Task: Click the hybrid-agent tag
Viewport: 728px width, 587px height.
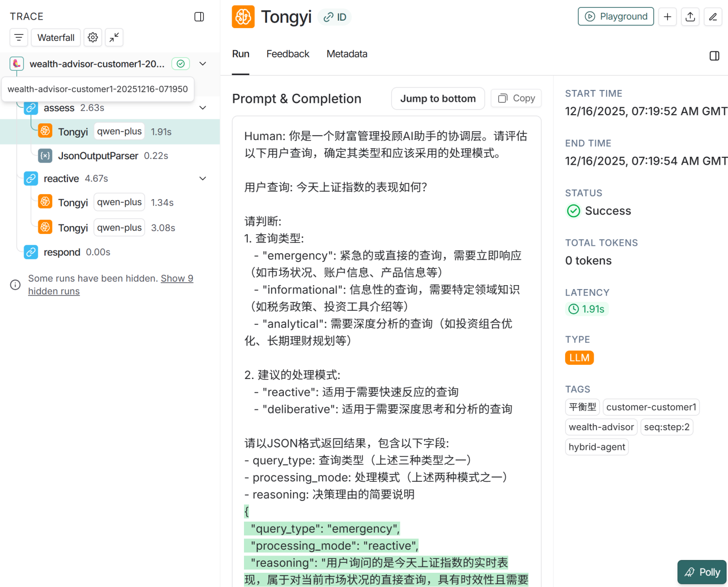Action: (x=597, y=447)
